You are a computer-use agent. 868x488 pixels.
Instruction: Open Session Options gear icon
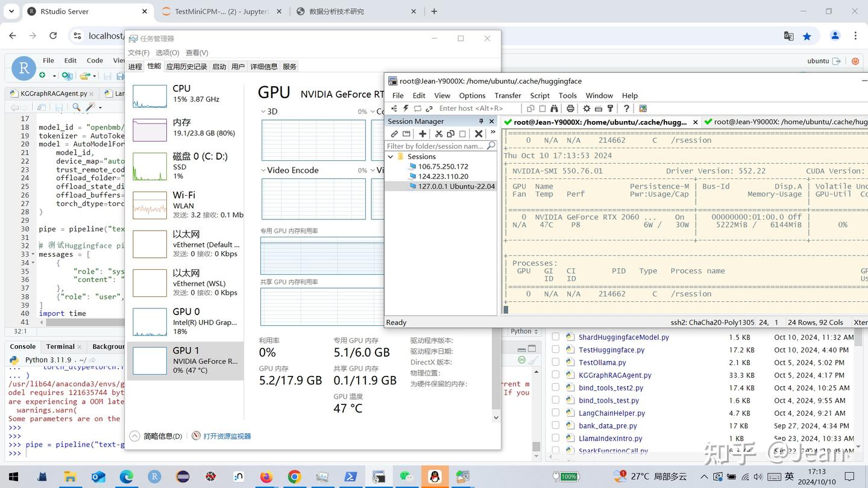point(587,108)
